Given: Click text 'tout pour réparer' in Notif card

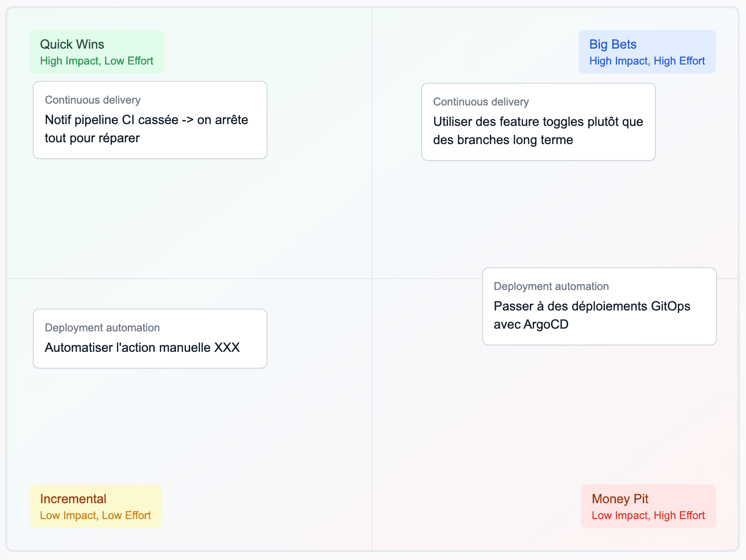Looking at the screenshot, I should 92,138.
